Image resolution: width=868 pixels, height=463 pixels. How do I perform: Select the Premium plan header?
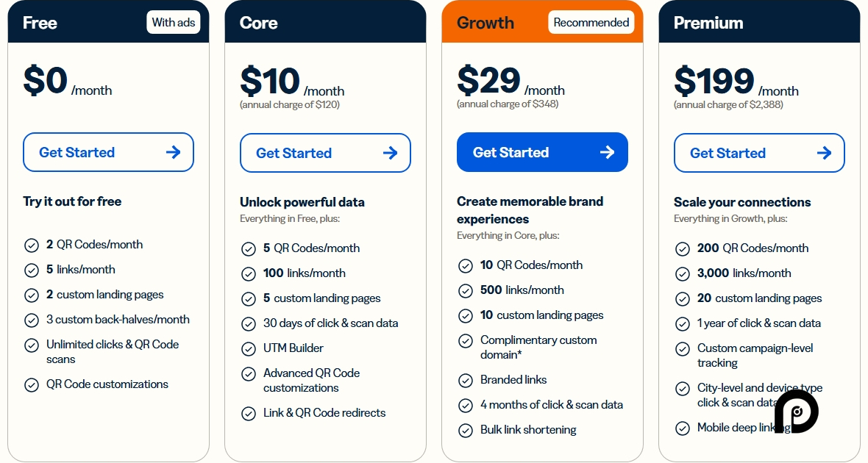tap(708, 23)
